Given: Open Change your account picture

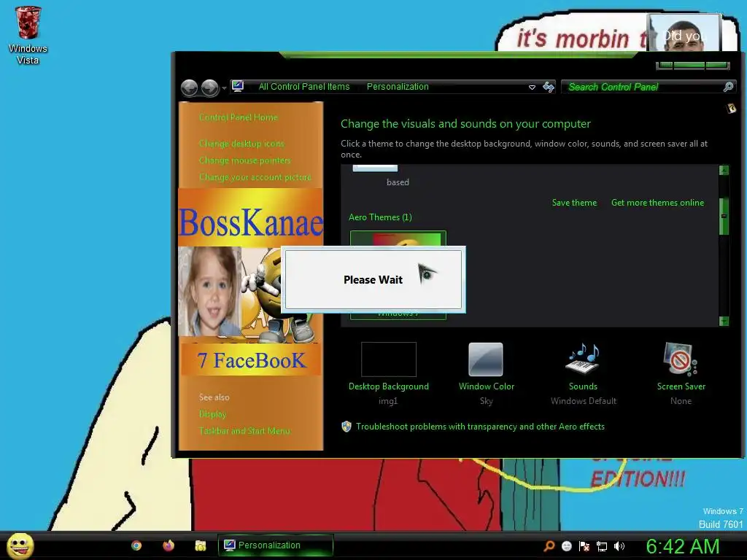Looking at the screenshot, I should [255, 177].
